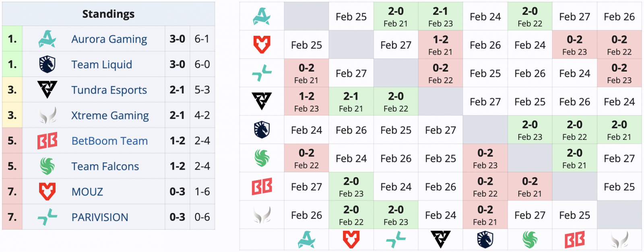This screenshot has height=252, width=644.
Task: Click the Team Liquid logo in the standings
Action: point(47,64)
